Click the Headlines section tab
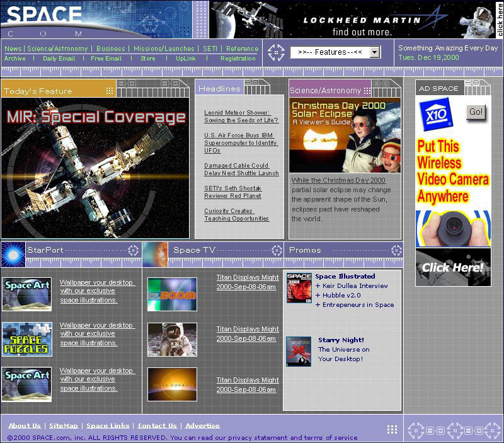This screenshot has height=443, width=504. (219, 88)
